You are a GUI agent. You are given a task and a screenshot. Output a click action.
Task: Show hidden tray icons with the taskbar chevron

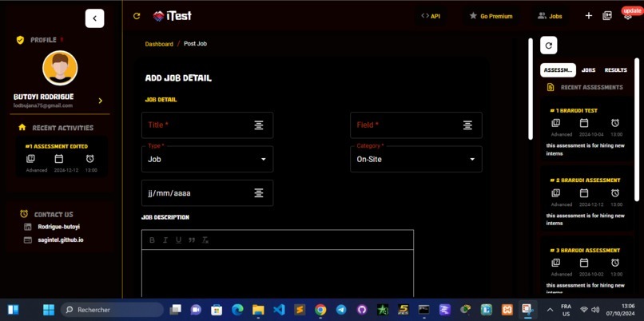tap(550, 310)
